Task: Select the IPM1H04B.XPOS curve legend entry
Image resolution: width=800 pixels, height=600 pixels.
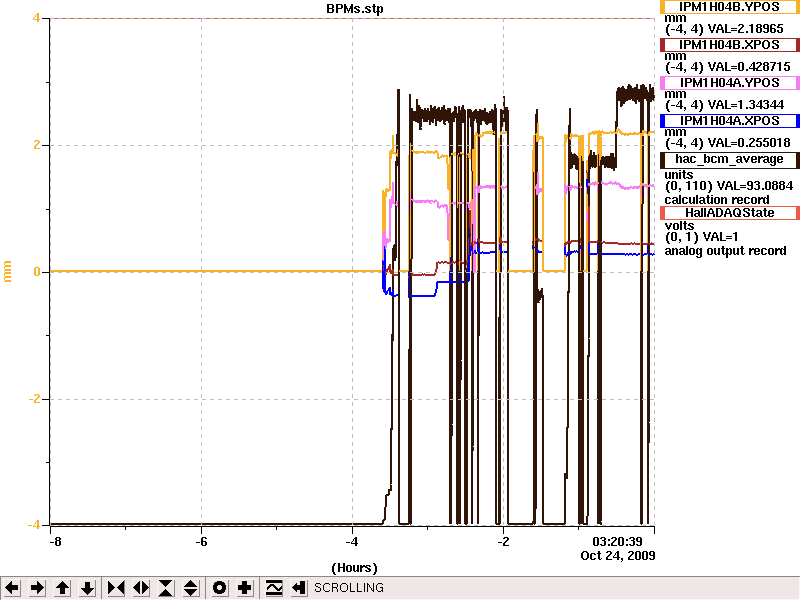Action: point(730,45)
